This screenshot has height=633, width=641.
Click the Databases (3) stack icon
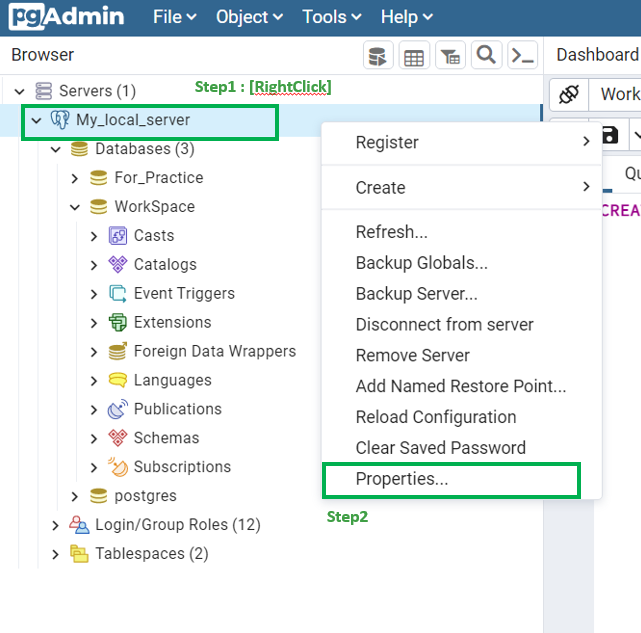[79, 149]
